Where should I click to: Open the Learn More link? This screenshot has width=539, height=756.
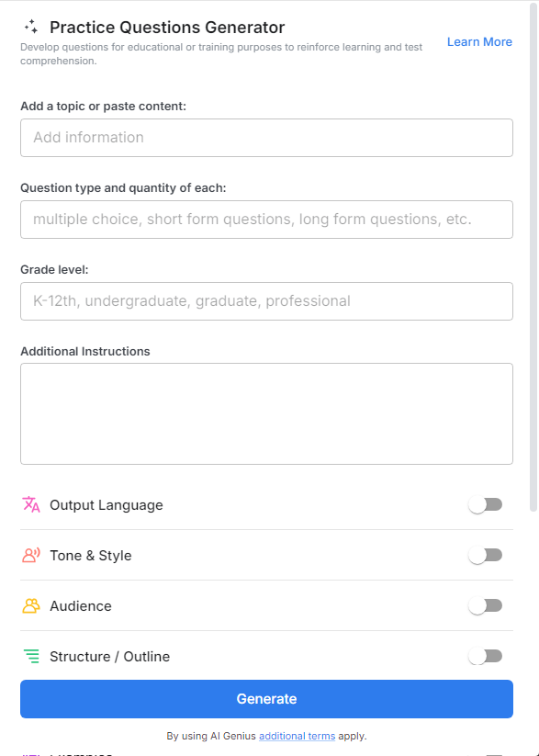tap(479, 41)
